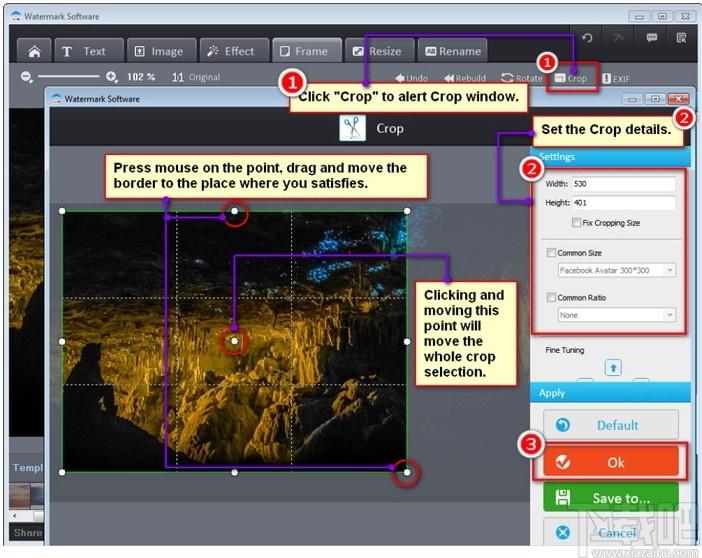Click the top-right crop corner handle
702x558 pixels.
tap(407, 211)
